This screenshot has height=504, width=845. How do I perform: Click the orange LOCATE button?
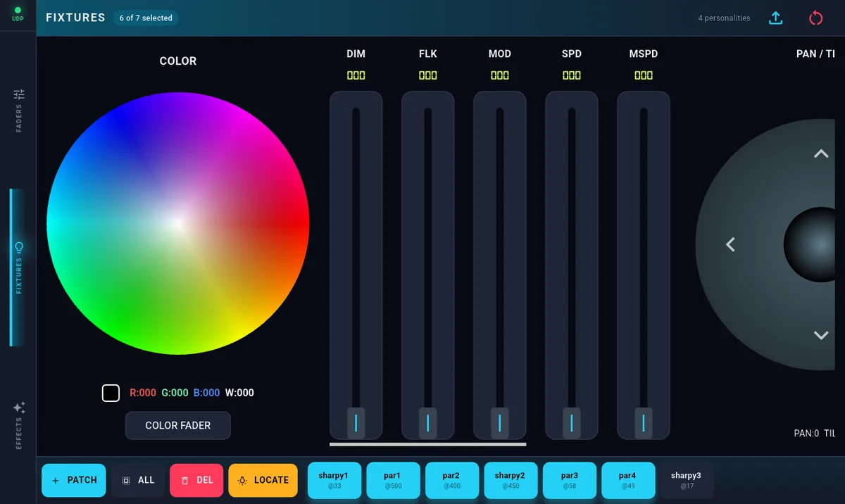coord(263,480)
